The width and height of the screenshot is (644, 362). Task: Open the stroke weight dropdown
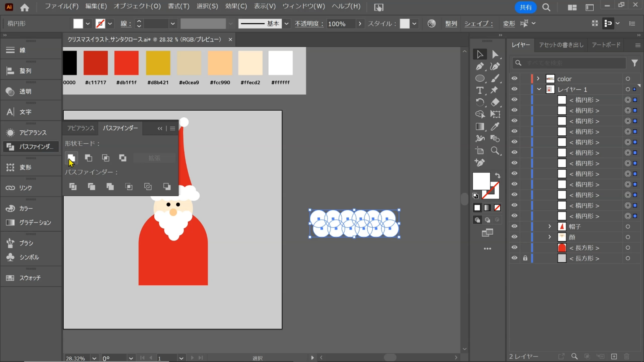[x=172, y=23]
